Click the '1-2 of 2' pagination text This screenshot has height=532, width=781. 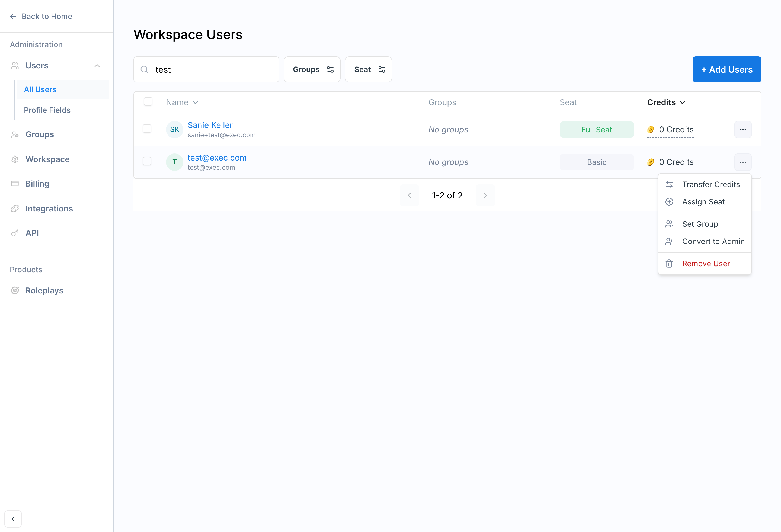[x=447, y=195]
